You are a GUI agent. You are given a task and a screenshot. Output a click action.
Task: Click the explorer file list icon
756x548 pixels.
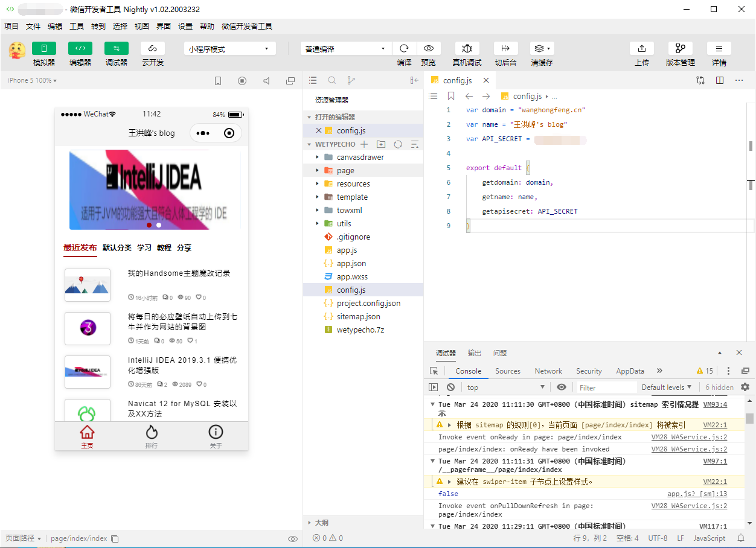pyautogui.click(x=313, y=80)
